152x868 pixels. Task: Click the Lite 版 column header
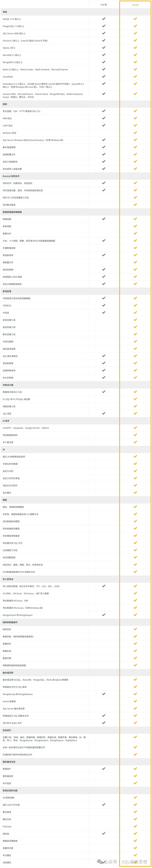tap(104, 5)
